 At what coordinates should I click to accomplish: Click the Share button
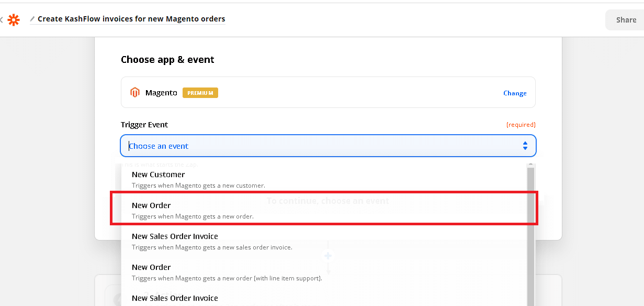626,20
